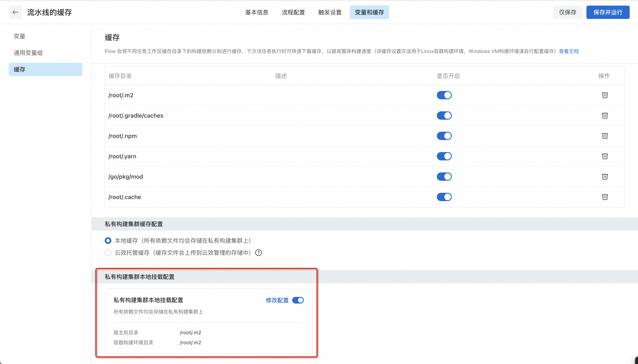This screenshot has height=364, width=638.
Task: Choose the 云效托管缓存 radio option
Action: [108, 253]
